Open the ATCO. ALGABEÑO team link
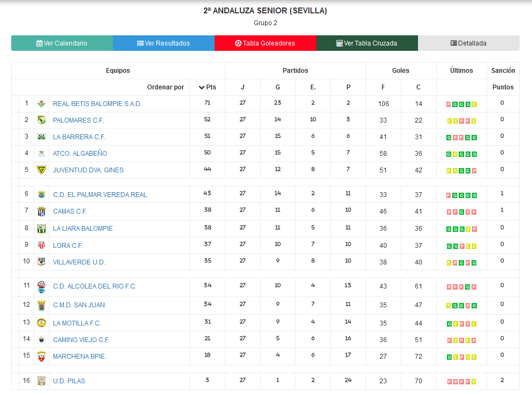Screen dimensions: 532x394 pos(80,154)
